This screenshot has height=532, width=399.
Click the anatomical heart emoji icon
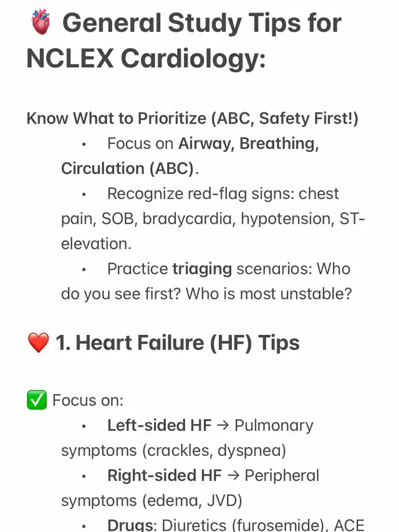[41, 22]
